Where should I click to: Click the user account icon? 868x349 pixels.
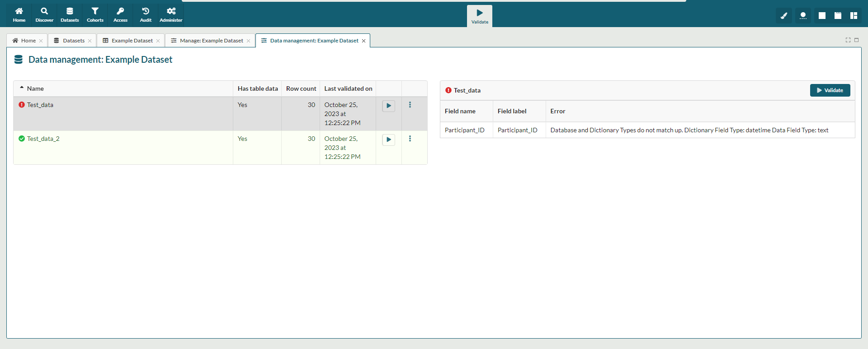[803, 16]
